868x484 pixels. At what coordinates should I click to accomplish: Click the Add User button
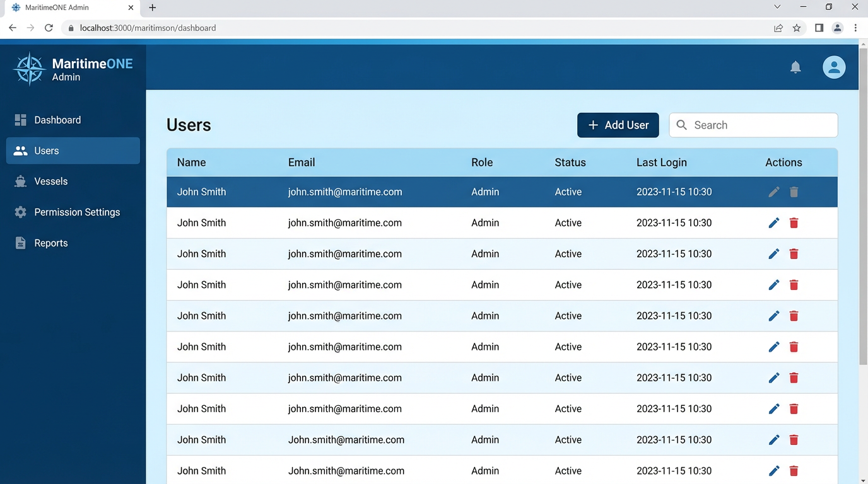tap(618, 125)
